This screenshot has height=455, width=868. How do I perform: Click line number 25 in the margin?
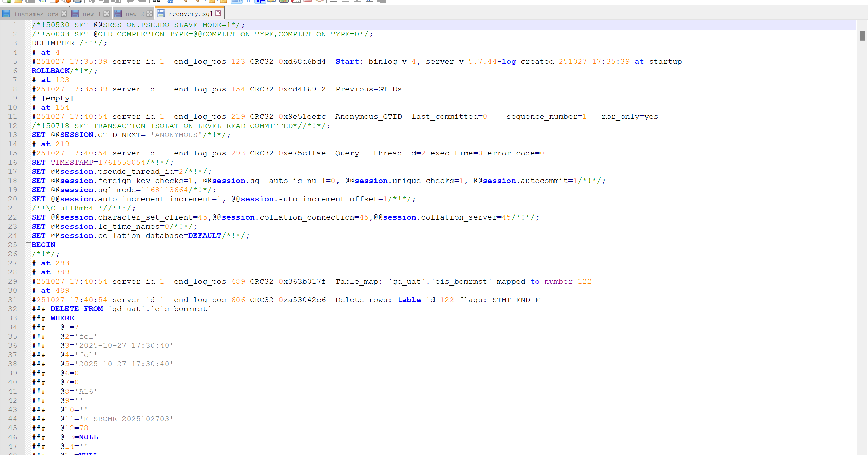pos(13,245)
